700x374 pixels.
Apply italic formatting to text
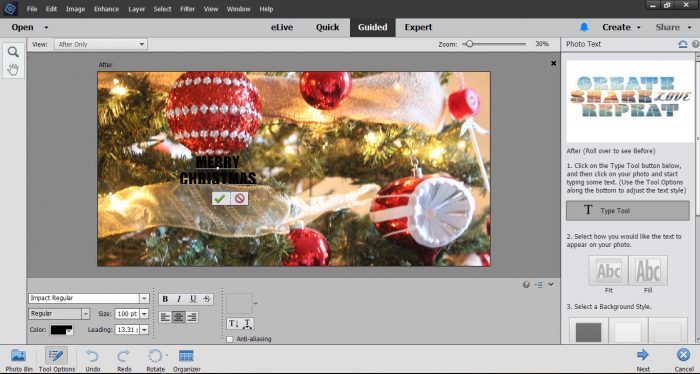(179, 299)
